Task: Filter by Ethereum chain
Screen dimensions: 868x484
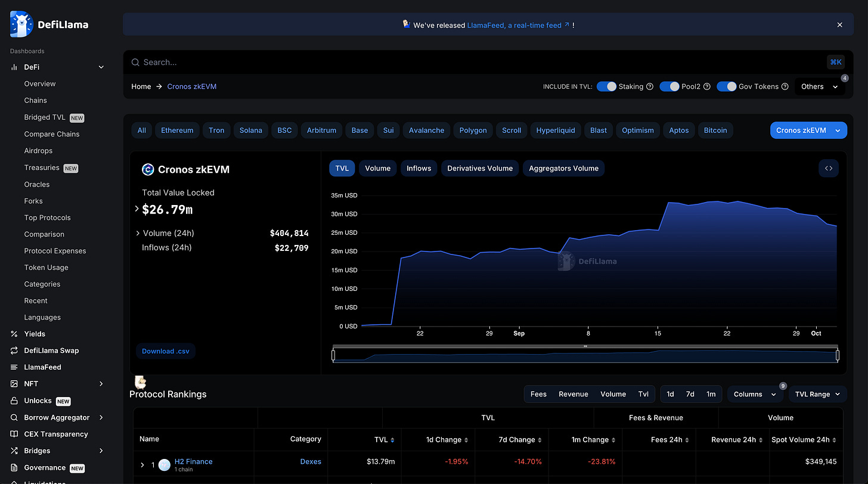Action: (177, 130)
